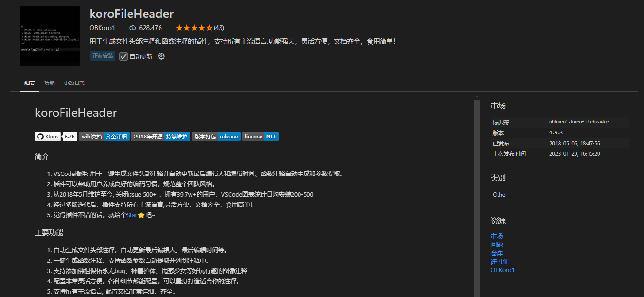This screenshot has height=297, width=644.
Task: Click the 资源 sidebar heading
Action: pos(498,221)
